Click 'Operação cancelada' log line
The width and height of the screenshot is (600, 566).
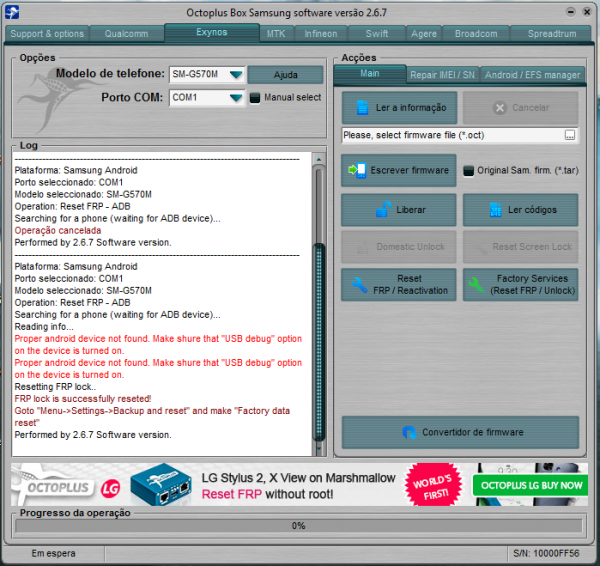coord(58,230)
